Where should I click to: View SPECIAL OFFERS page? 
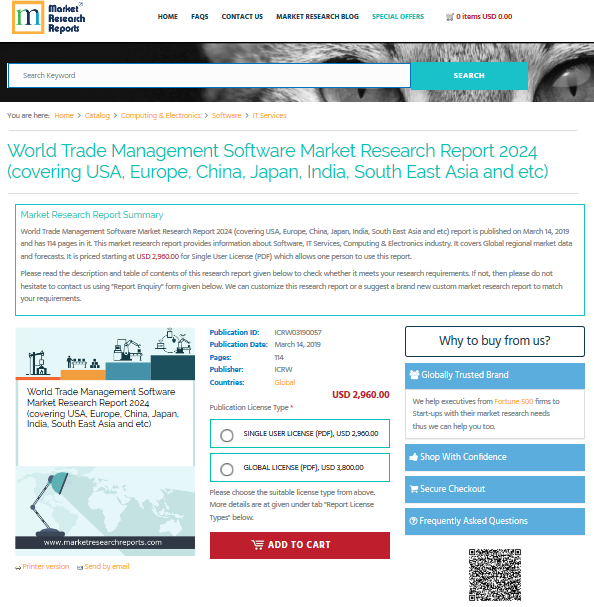coord(398,17)
